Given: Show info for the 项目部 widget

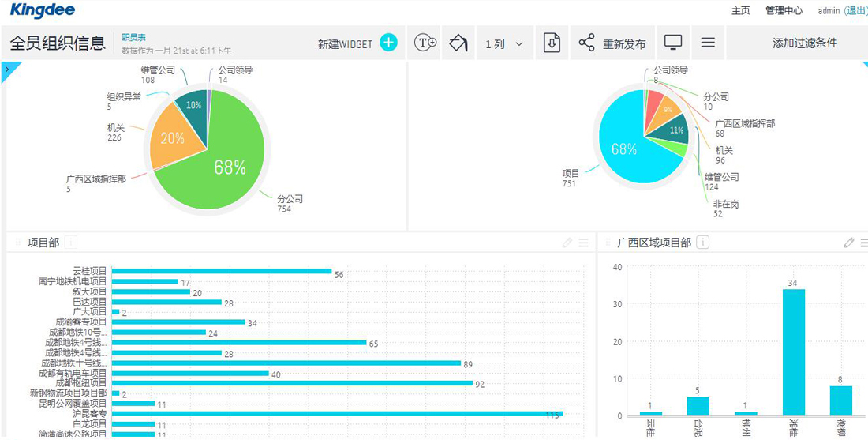Looking at the screenshot, I should [x=71, y=243].
